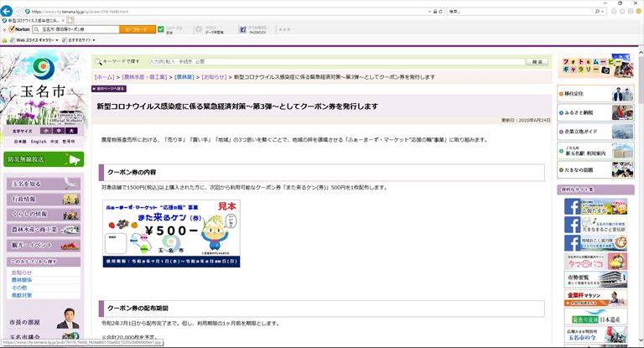Screen dimensions: 644x348
Task: Click the お知らせ category link in sidebar
Action: (21, 273)
